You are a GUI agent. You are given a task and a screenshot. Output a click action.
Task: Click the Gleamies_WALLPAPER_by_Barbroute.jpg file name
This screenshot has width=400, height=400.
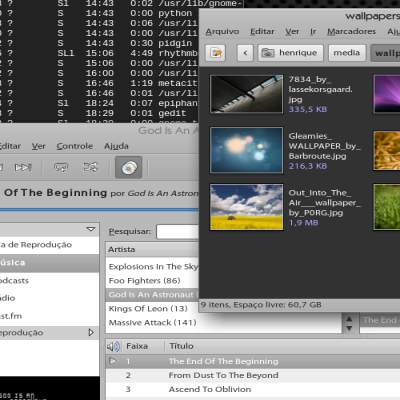coord(324,146)
